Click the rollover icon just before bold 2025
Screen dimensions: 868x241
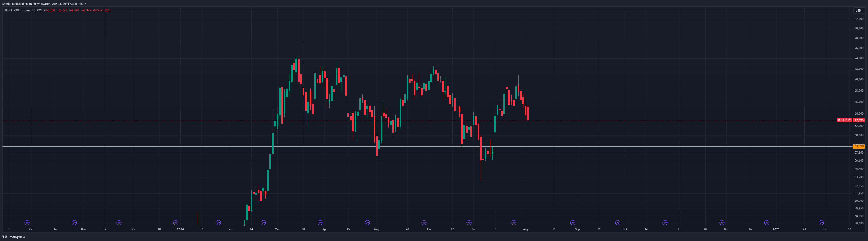[x=767, y=223]
